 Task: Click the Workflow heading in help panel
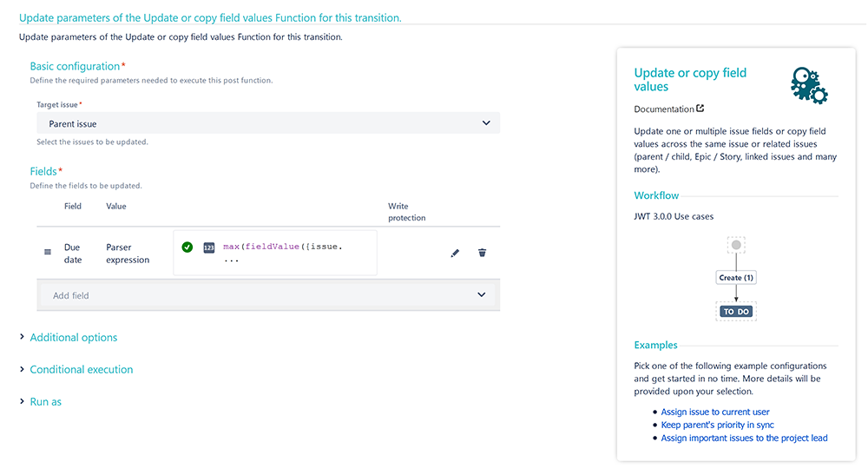tap(656, 195)
